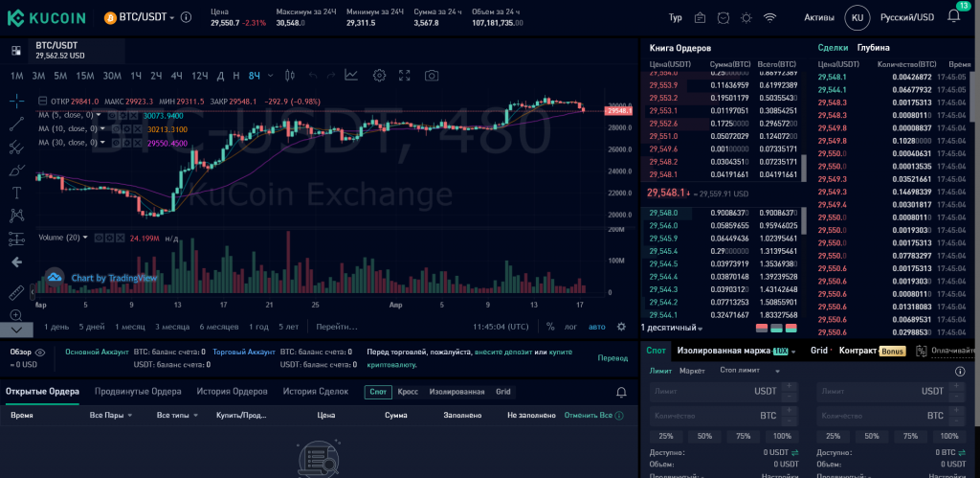Expand the BTC/USDT pair selector dropdown
Screen dimensions: 980x478
[172, 18]
